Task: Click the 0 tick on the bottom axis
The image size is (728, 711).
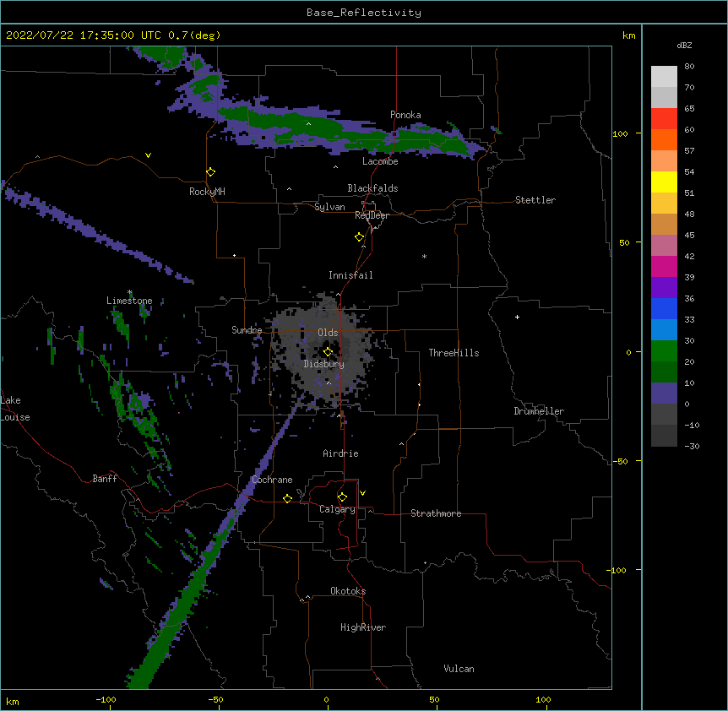Action: pyautogui.click(x=326, y=699)
